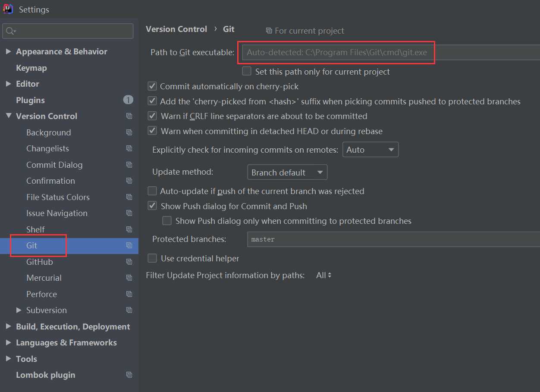Enable Use credential helper checkbox
This screenshot has width=540, height=392.
152,258
